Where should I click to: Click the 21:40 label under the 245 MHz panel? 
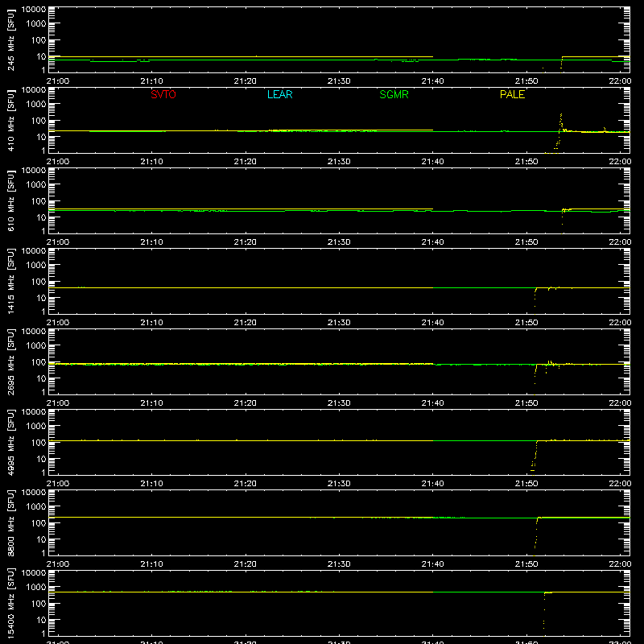pos(432,81)
